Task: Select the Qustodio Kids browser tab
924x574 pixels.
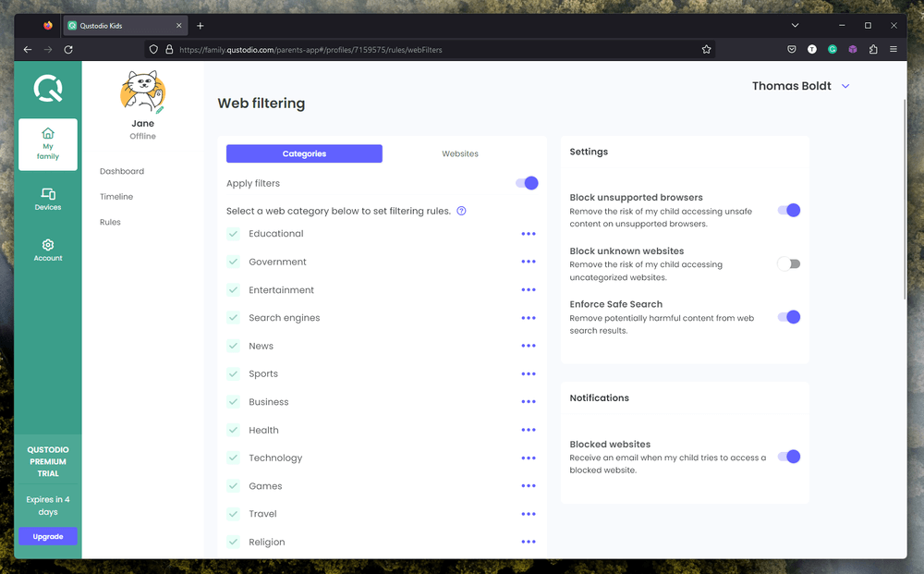Action: [126, 25]
